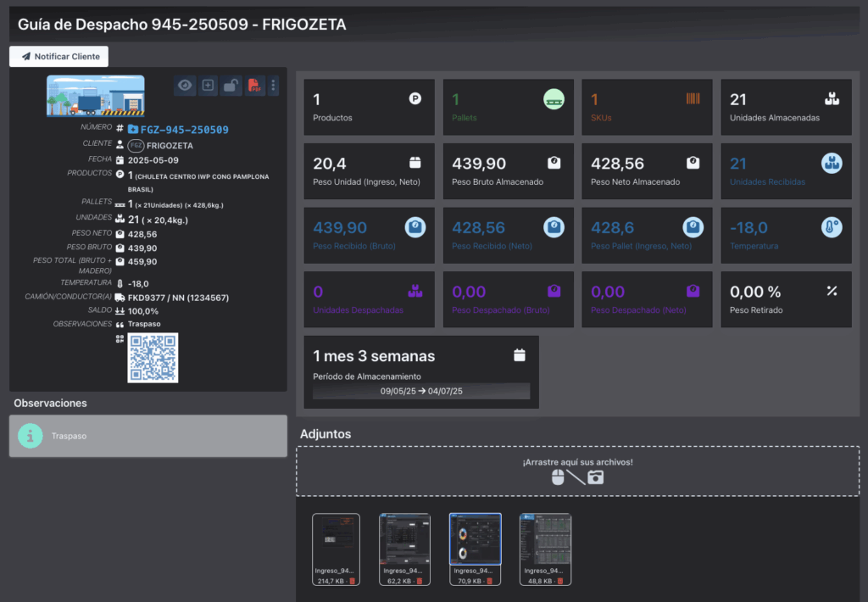Click the Peso Total value 459,90

click(142, 261)
